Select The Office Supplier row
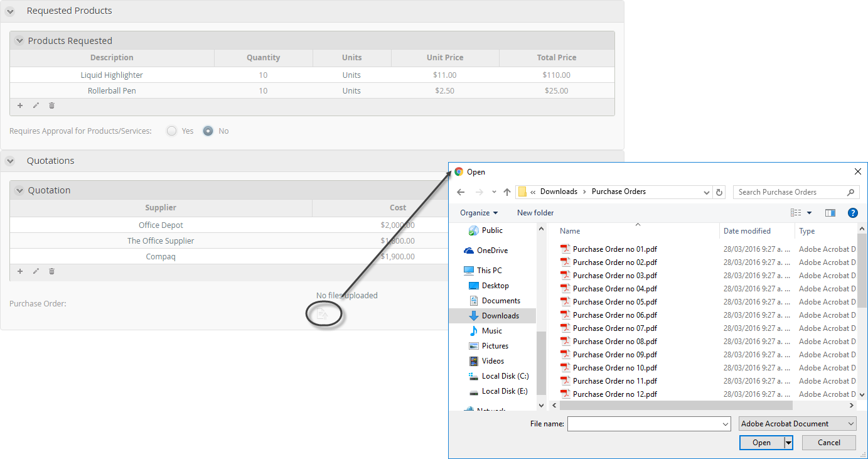Image resolution: width=868 pixels, height=459 pixels. coord(229,240)
